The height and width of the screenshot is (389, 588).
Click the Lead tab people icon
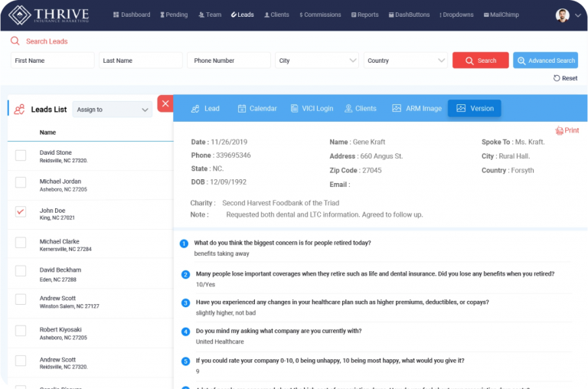pos(195,109)
